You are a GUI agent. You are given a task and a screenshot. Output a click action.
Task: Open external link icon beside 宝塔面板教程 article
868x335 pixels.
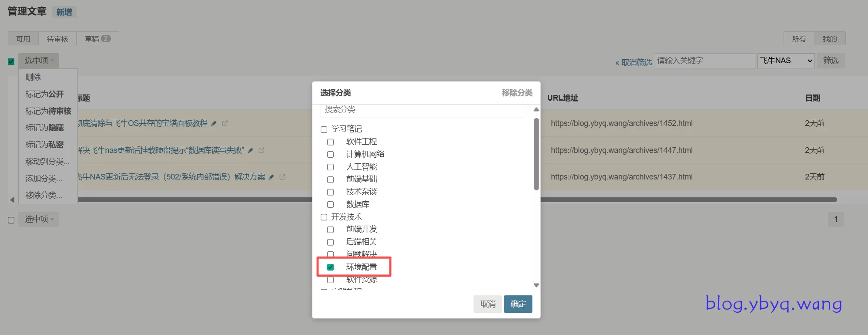[225, 124]
